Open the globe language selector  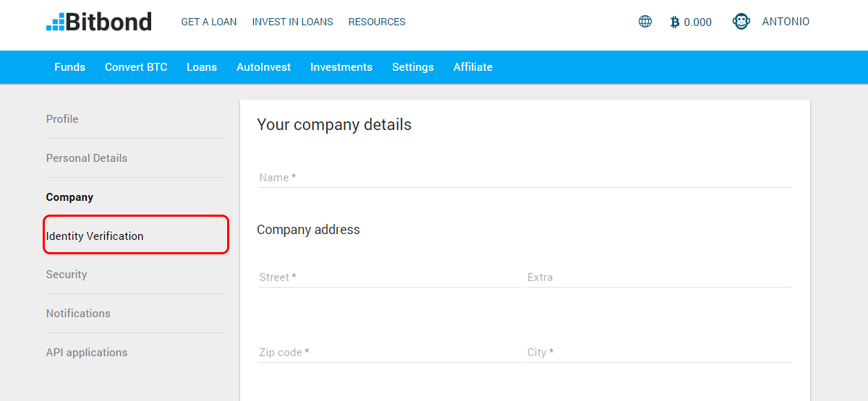click(645, 22)
